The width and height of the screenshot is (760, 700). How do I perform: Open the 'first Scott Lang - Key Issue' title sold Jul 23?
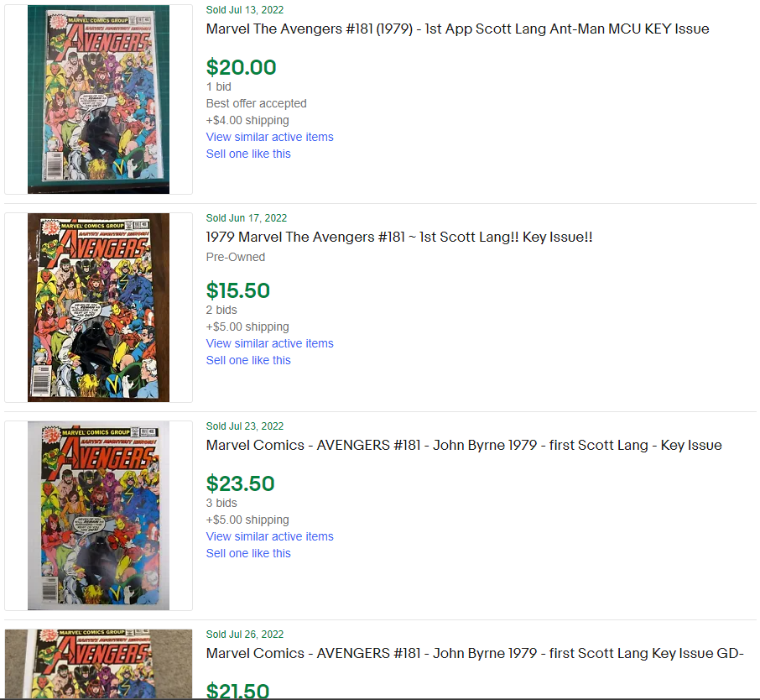tap(463, 446)
